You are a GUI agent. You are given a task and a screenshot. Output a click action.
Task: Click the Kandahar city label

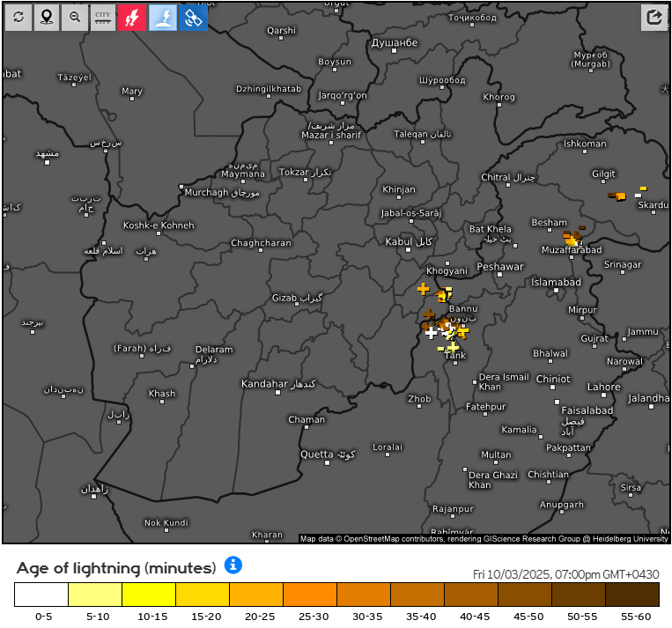click(x=264, y=384)
